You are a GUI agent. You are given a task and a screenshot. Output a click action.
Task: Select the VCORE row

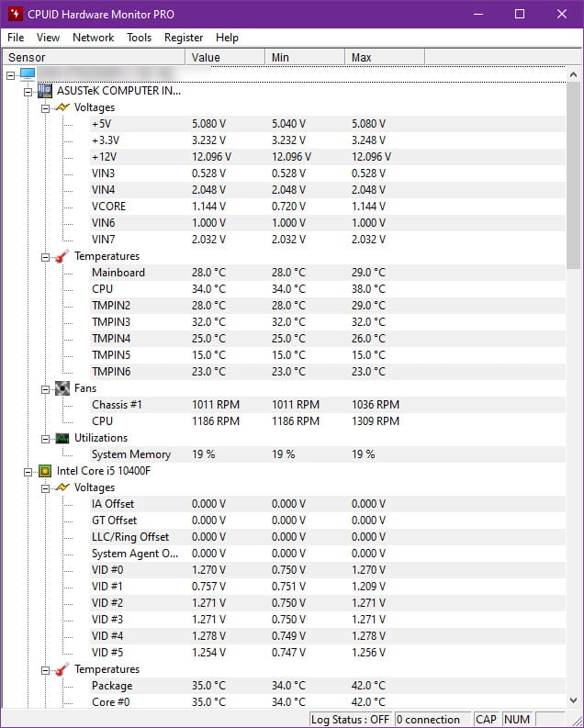coord(328,207)
